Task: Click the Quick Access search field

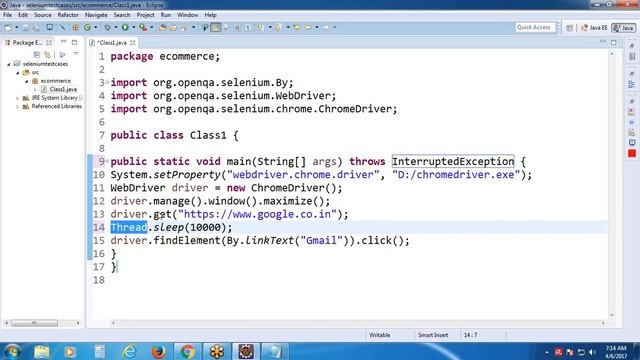Action: click(x=535, y=27)
